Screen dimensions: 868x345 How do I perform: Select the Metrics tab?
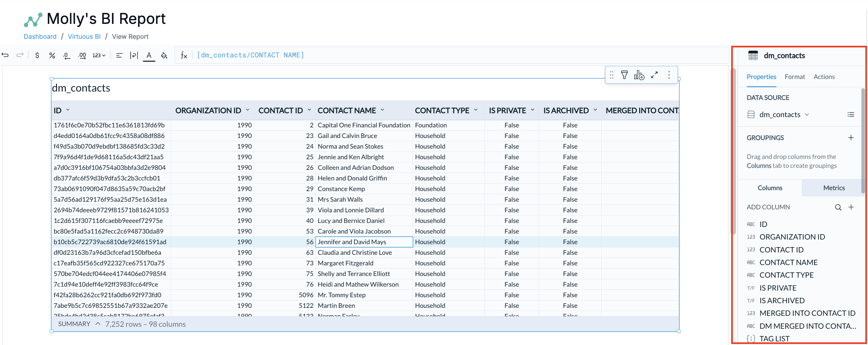[833, 188]
